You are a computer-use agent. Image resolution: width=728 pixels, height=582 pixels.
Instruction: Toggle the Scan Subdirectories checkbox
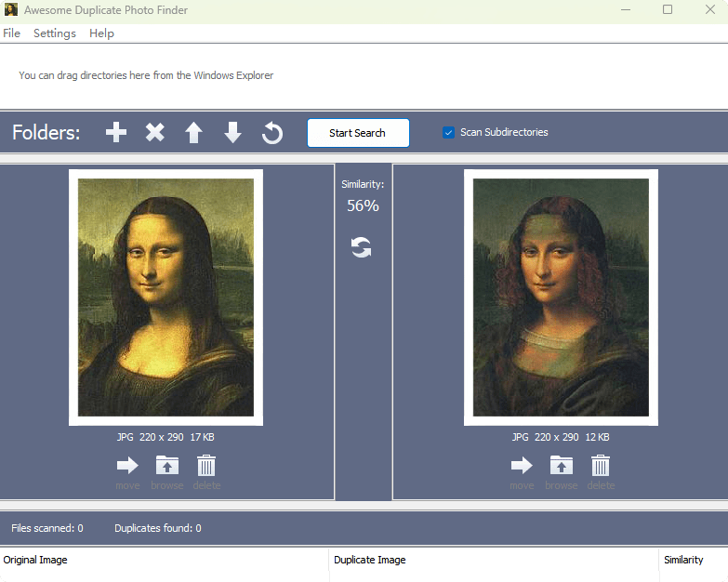tap(448, 132)
